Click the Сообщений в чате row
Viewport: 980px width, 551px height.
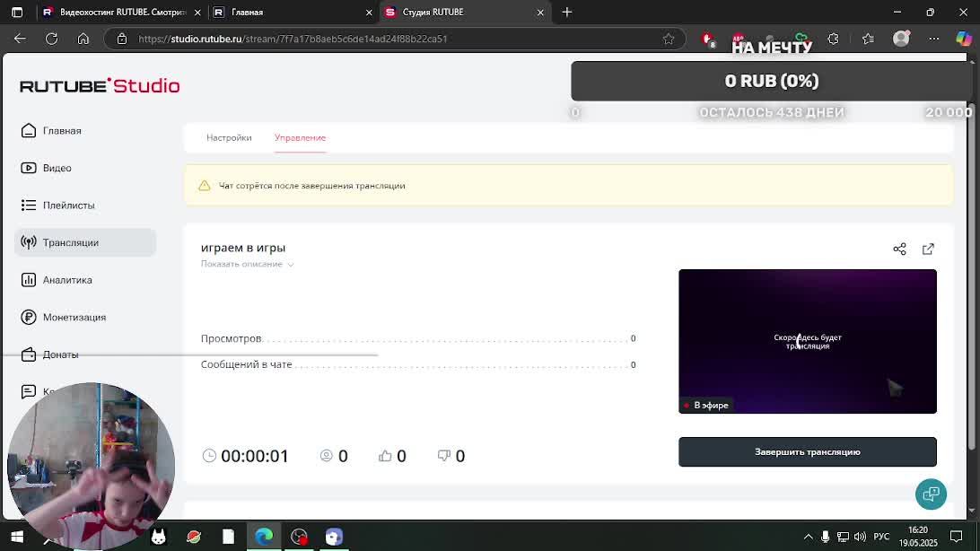click(x=418, y=365)
